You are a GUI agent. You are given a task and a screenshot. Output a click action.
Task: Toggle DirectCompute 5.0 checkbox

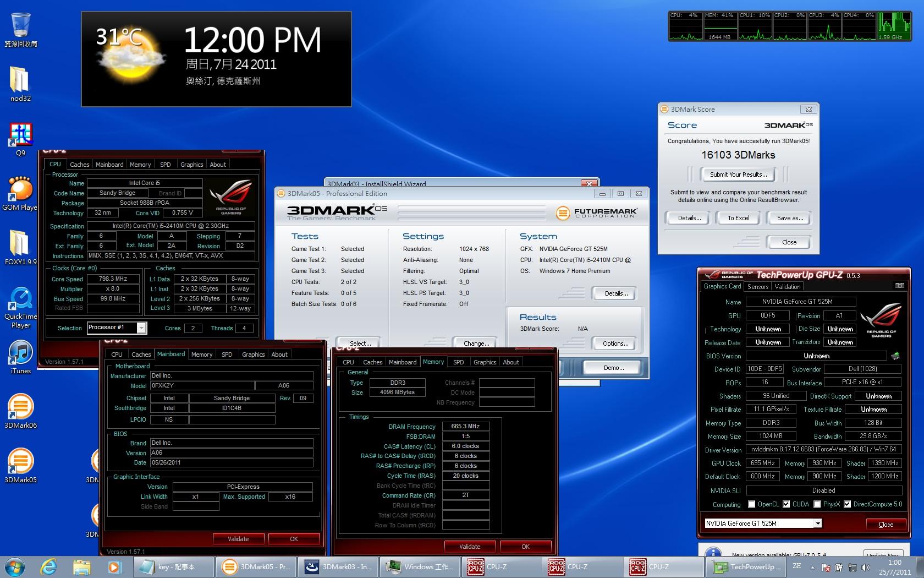848,504
